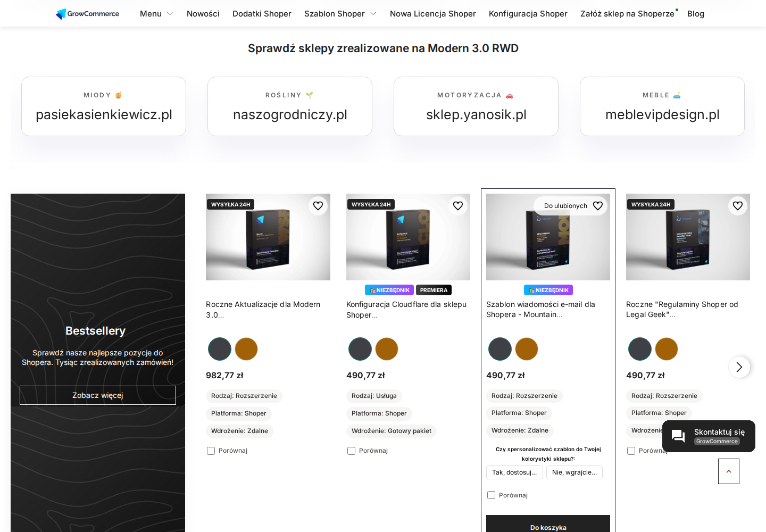Open Szablon wiadomości e-mail dla Shopera title
This screenshot has width=766, height=532.
pos(540,310)
